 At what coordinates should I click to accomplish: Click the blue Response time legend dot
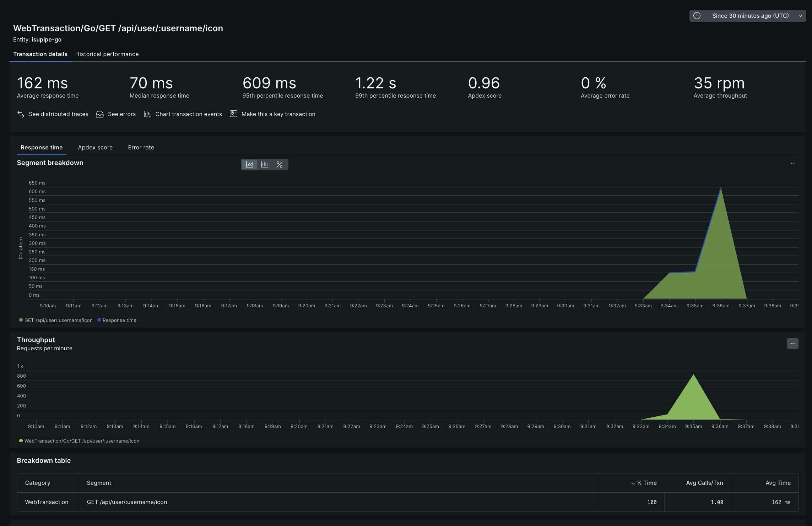99,320
